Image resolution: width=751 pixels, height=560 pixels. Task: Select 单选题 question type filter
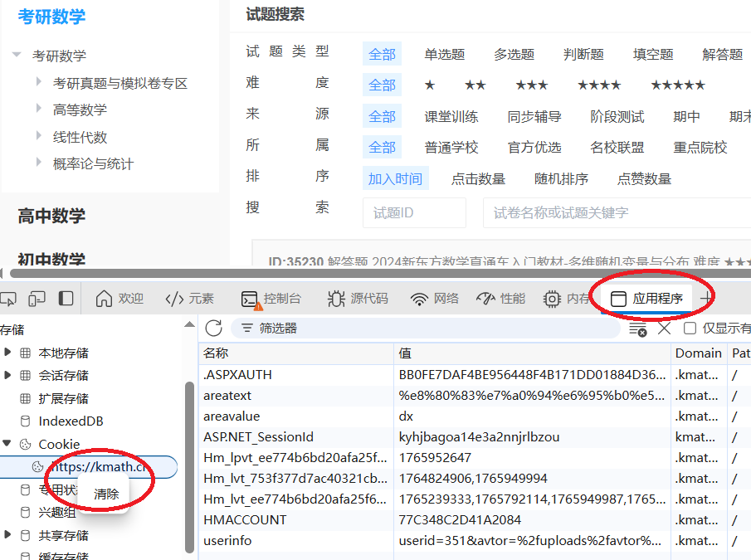[x=444, y=54]
